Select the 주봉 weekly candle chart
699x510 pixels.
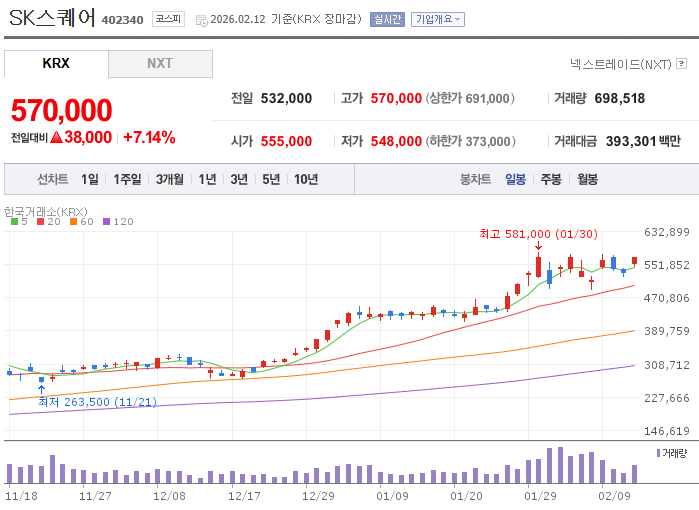click(551, 179)
